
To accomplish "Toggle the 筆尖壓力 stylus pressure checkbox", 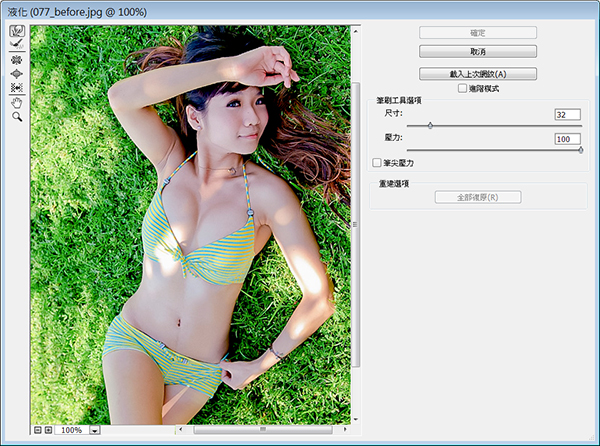I will (x=377, y=163).
